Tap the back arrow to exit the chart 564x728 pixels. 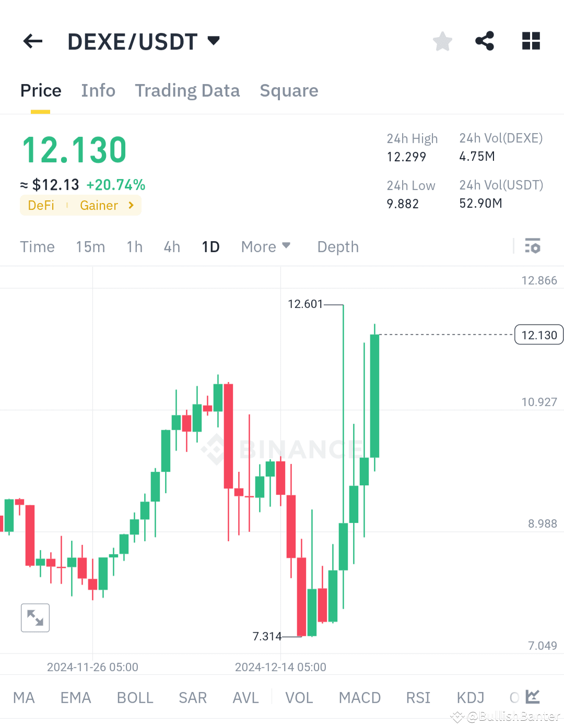click(x=32, y=41)
